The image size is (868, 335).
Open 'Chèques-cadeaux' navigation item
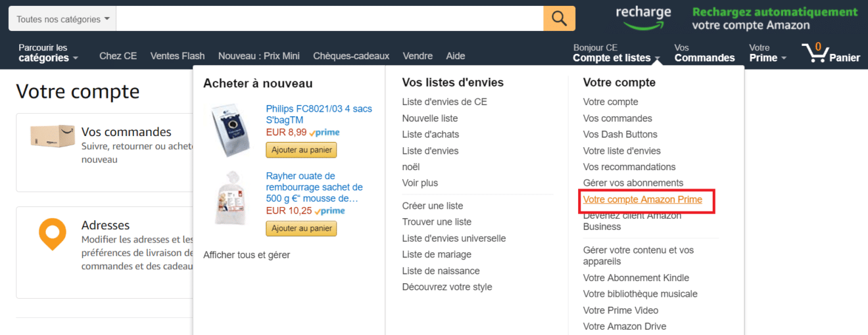(x=351, y=56)
